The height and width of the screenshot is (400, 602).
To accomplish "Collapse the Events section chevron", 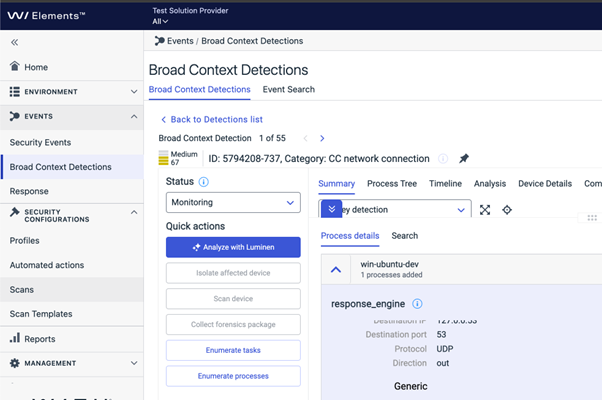I will [x=134, y=116].
